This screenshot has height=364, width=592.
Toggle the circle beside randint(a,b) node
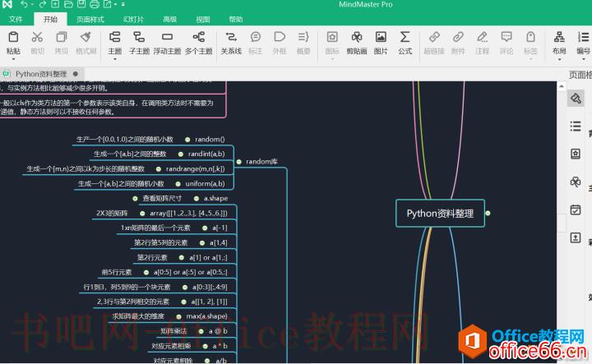coord(181,154)
